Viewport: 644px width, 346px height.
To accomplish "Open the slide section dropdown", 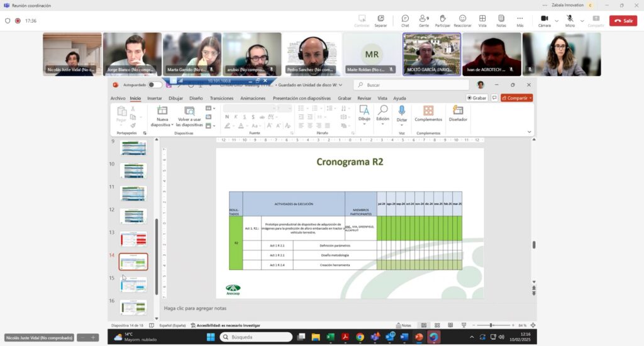I will (210, 126).
